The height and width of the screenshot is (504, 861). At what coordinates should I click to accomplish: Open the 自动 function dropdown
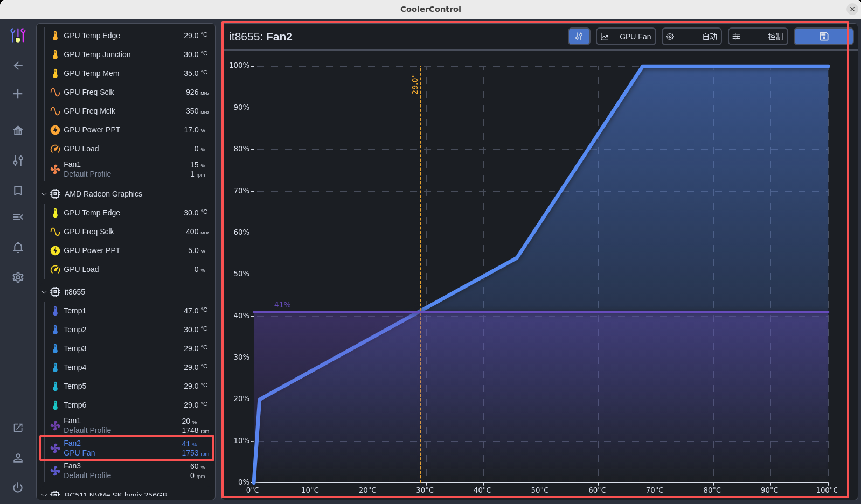coord(692,37)
